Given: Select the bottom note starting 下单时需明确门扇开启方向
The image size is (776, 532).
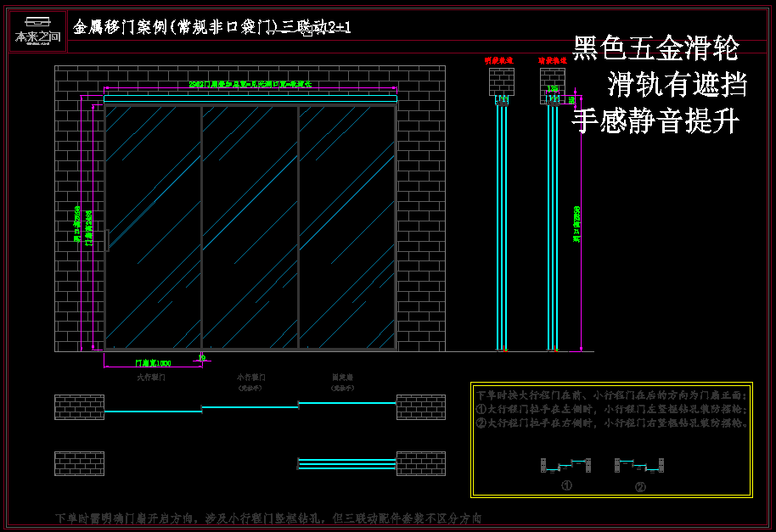Looking at the screenshot, I should (268, 518).
